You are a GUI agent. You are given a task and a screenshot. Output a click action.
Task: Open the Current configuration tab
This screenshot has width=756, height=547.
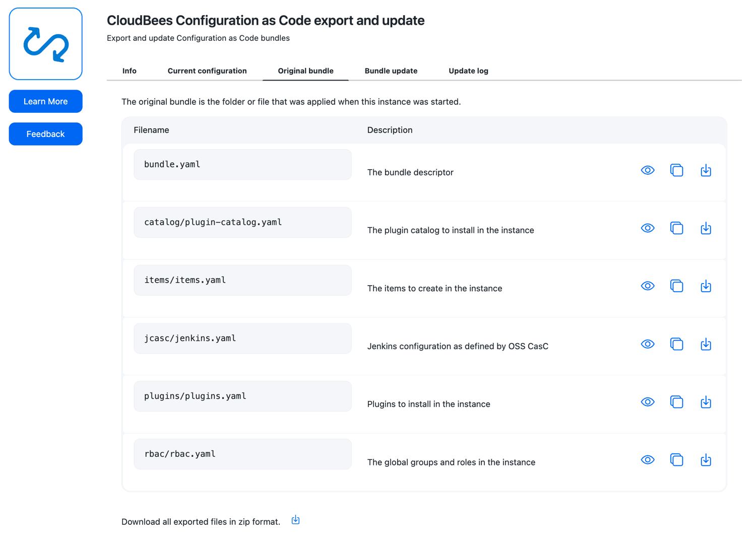(207, 71)
